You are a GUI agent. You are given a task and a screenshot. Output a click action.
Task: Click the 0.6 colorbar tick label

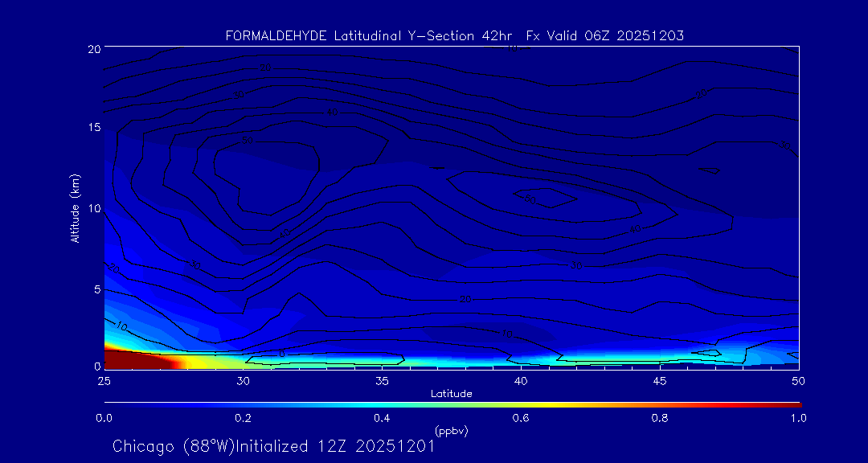[521, 418]
